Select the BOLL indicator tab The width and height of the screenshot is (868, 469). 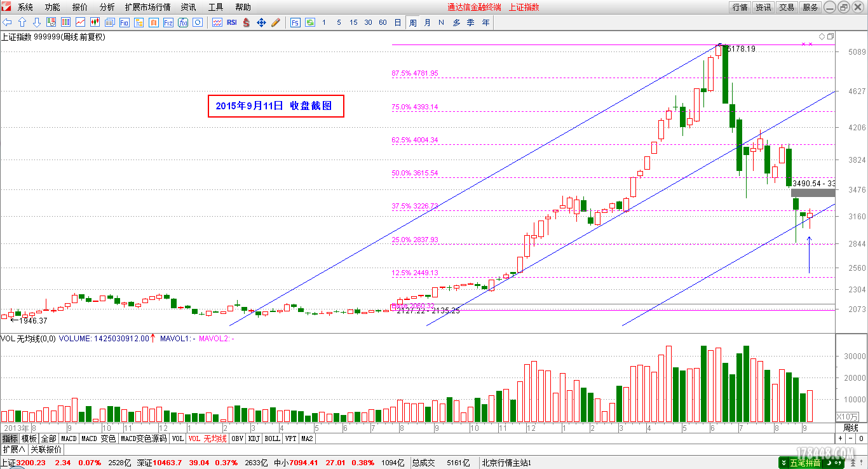pyautogui.click(x=272, y=438)
